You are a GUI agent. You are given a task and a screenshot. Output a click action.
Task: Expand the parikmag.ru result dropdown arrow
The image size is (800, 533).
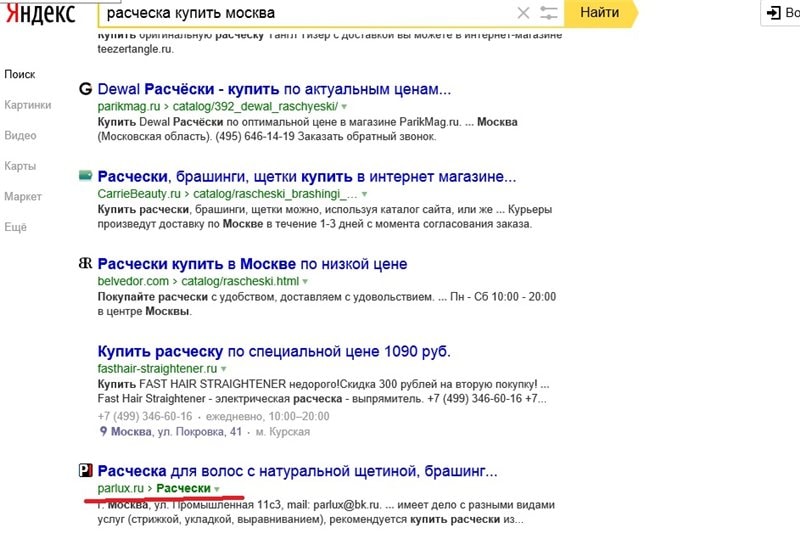click(x=344, y=106)
